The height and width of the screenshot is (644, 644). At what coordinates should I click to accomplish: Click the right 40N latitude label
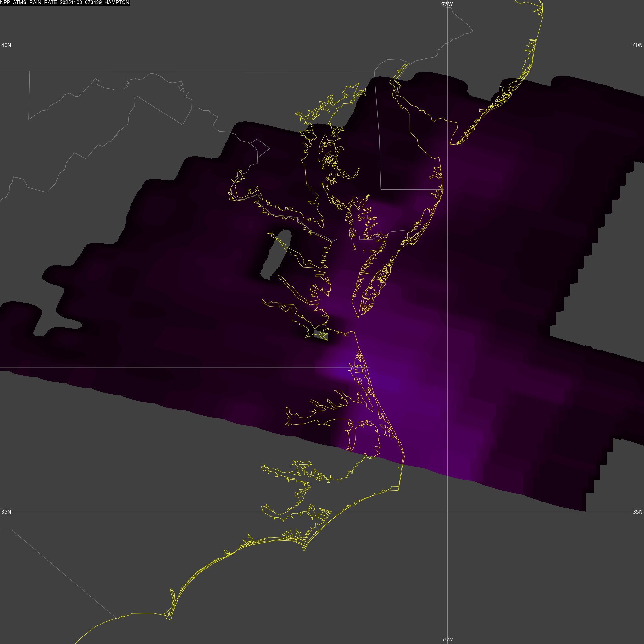click(x=637, y=45)
